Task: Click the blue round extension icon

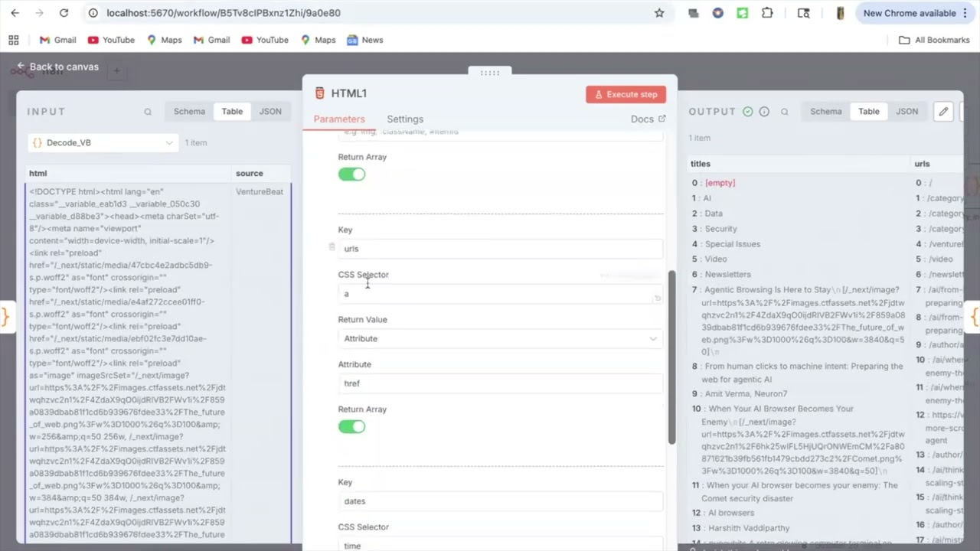Action: [717, 13]
